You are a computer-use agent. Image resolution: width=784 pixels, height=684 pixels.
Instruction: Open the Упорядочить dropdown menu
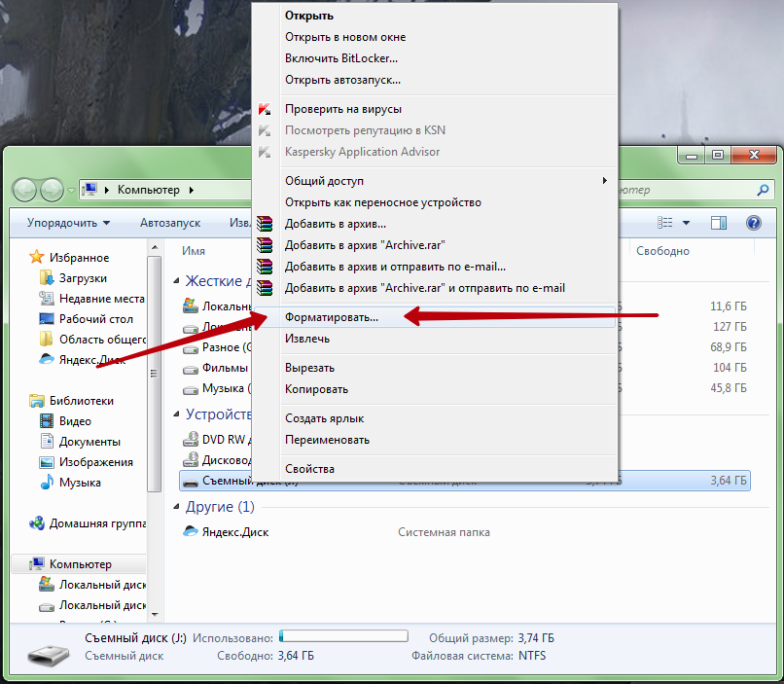click(x=68, y=223)
